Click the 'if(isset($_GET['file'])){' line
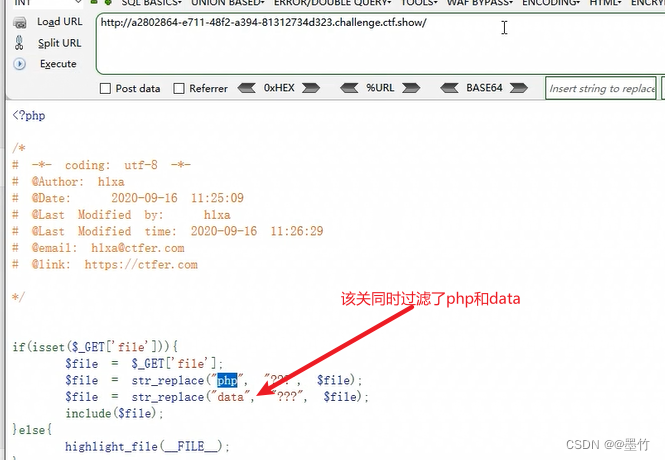 (x=95, y=347)
